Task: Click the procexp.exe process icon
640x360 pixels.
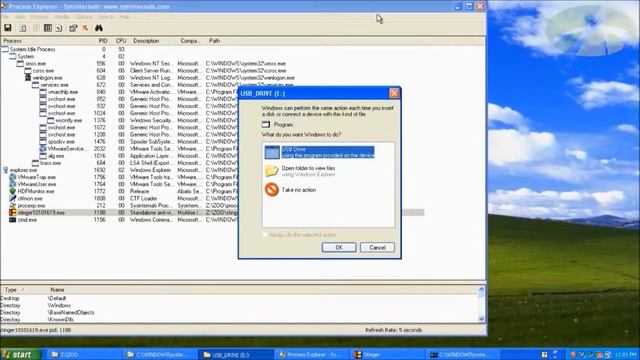Action: tap(13, 205)
